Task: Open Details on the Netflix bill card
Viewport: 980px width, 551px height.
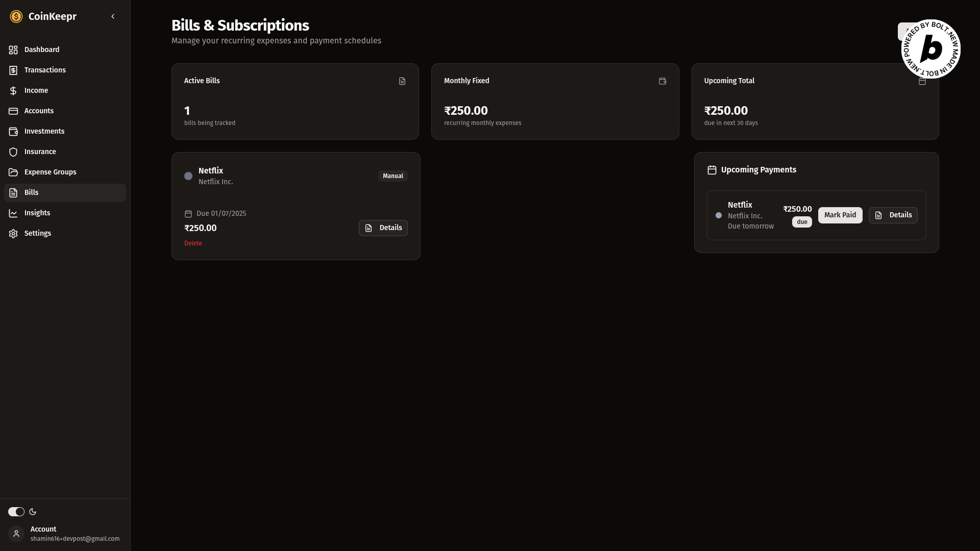Action: click(383, 228)
